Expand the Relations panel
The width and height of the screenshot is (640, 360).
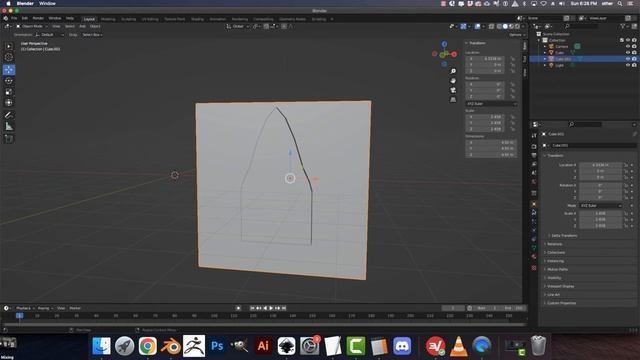[x=554, y=244]
